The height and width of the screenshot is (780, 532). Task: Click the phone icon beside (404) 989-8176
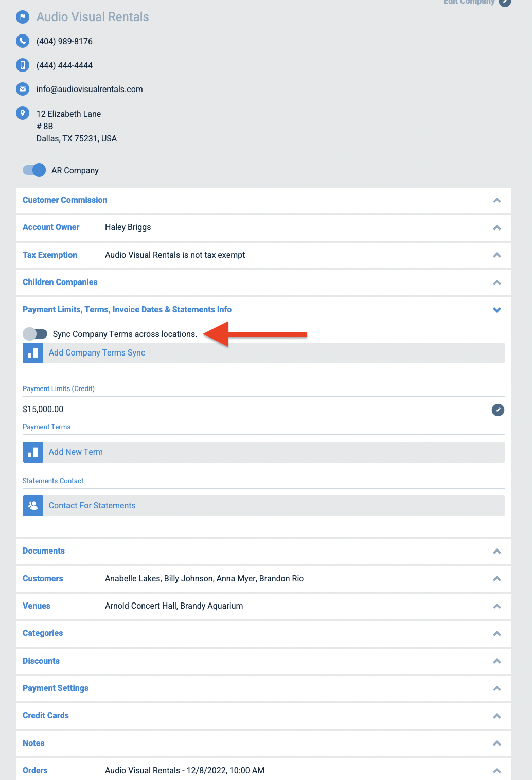coord(23,41)
